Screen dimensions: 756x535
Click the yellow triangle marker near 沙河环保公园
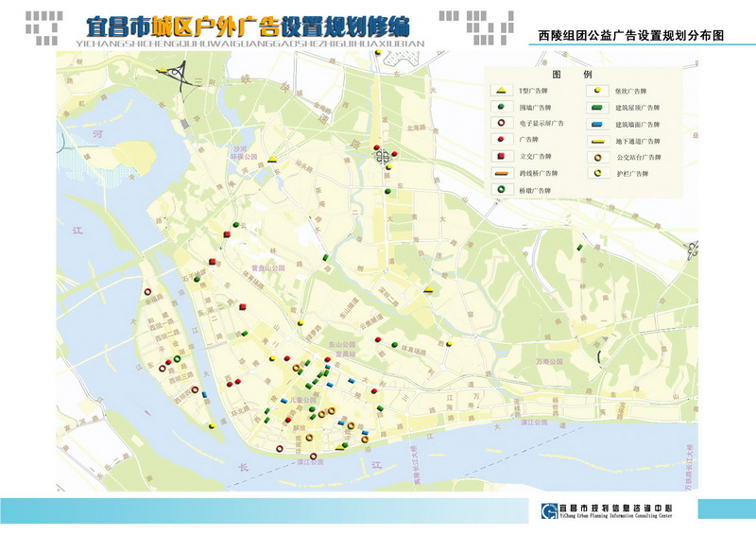click(x=270, y=160)
